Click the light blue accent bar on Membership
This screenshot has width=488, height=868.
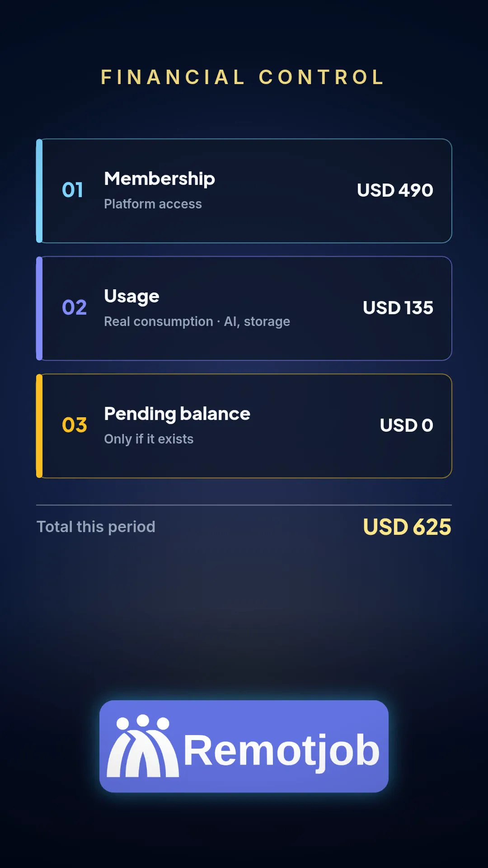point(39,191)
